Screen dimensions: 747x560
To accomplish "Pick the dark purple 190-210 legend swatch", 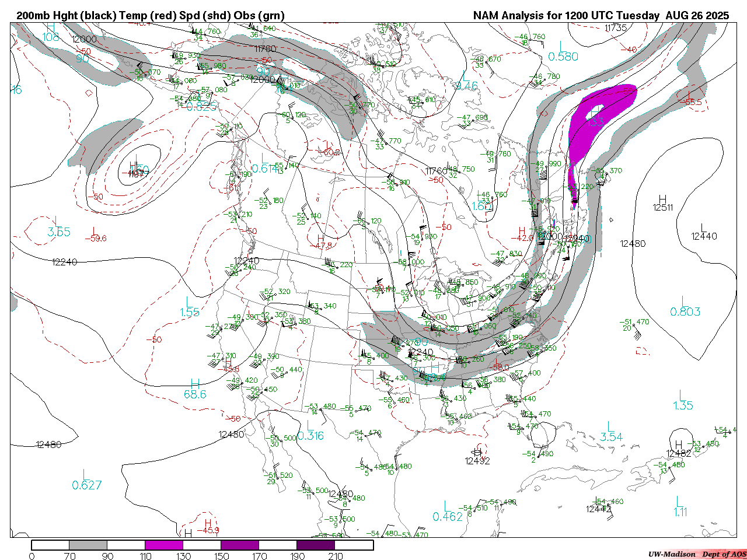I will coord(316,545).
